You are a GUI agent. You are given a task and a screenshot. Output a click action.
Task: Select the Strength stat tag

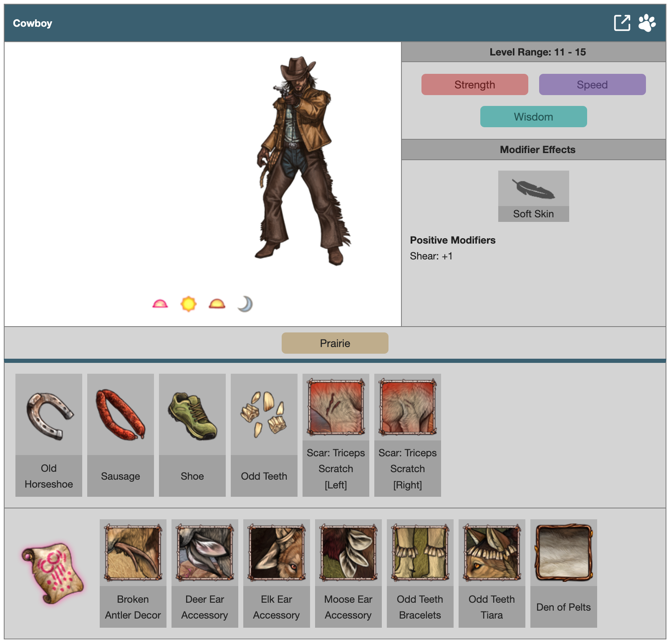474,85
